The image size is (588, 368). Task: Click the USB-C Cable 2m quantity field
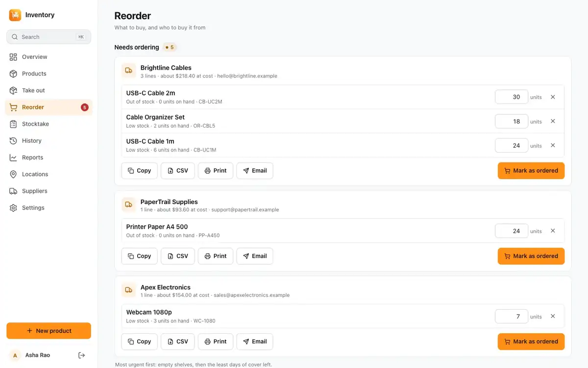[x=512, y=97]
